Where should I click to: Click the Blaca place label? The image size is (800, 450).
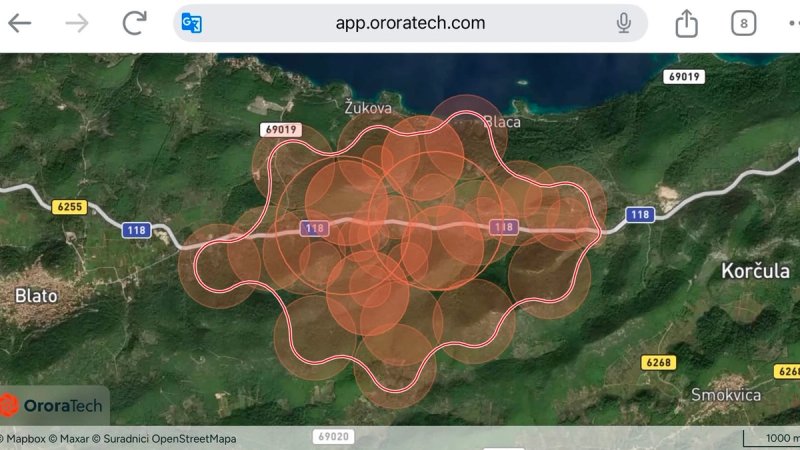(502, 121)
